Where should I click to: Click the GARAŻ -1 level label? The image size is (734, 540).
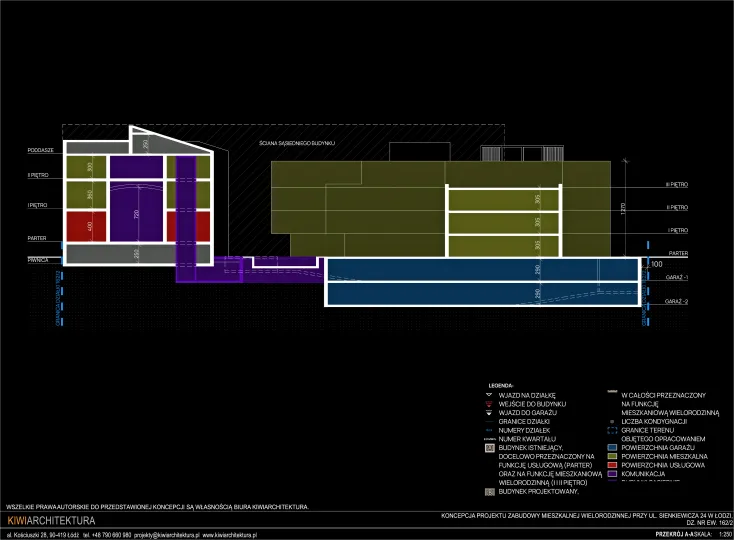point(677,276)
